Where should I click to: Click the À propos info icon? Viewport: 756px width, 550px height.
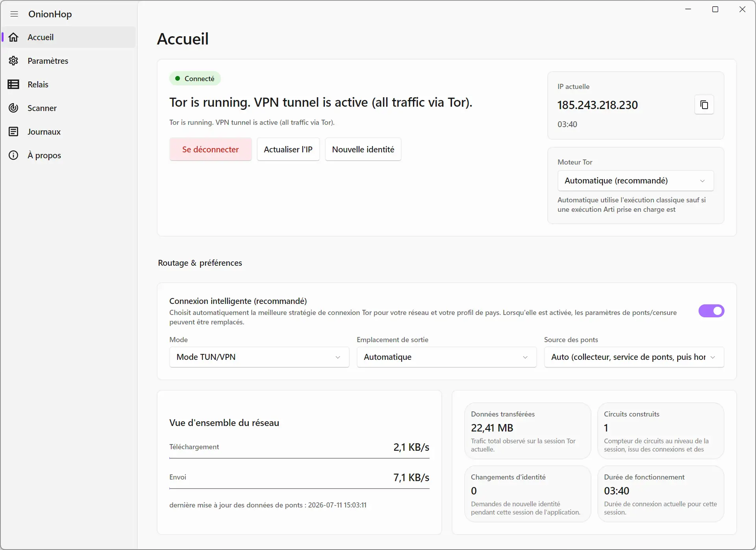point(13,155)
